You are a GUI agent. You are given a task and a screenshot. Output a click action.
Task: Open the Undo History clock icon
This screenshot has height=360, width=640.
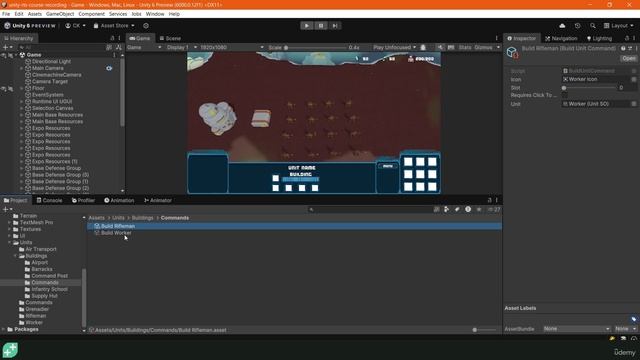[x=577, y=26]
